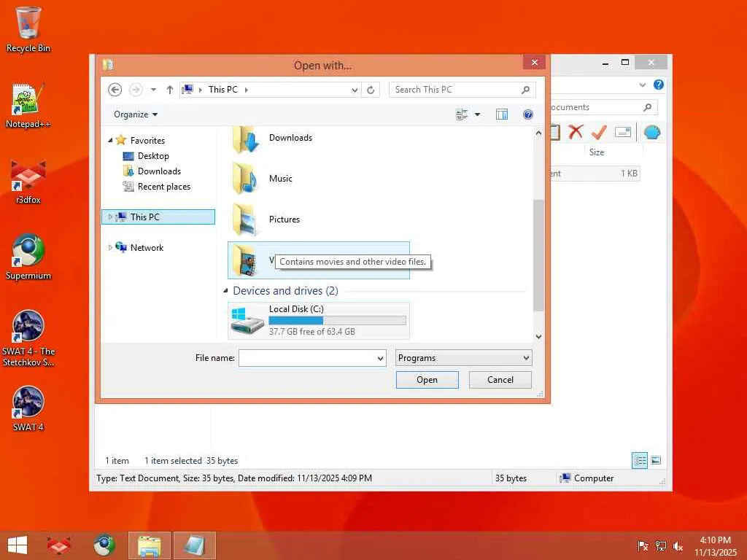The width and height of the screenshot is (747, 560).
Task: Toggle the preview pane
Action: (502, 114)
